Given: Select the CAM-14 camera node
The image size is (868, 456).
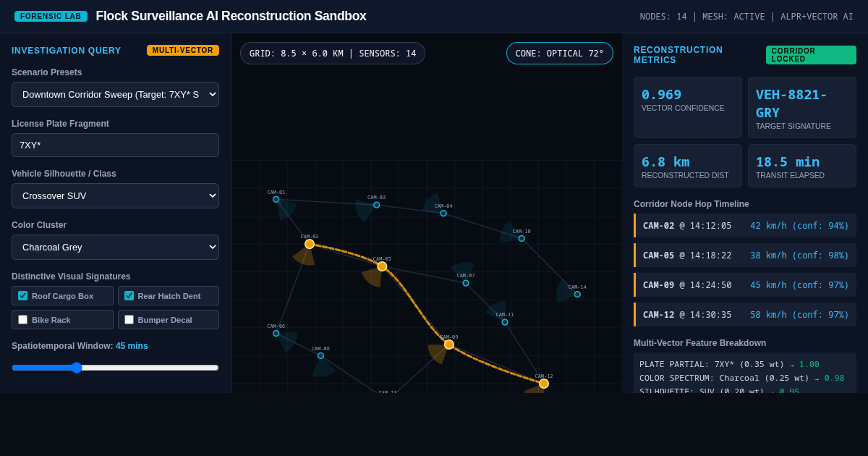Looking at the screenshot, I should click(x=577, y=294).
